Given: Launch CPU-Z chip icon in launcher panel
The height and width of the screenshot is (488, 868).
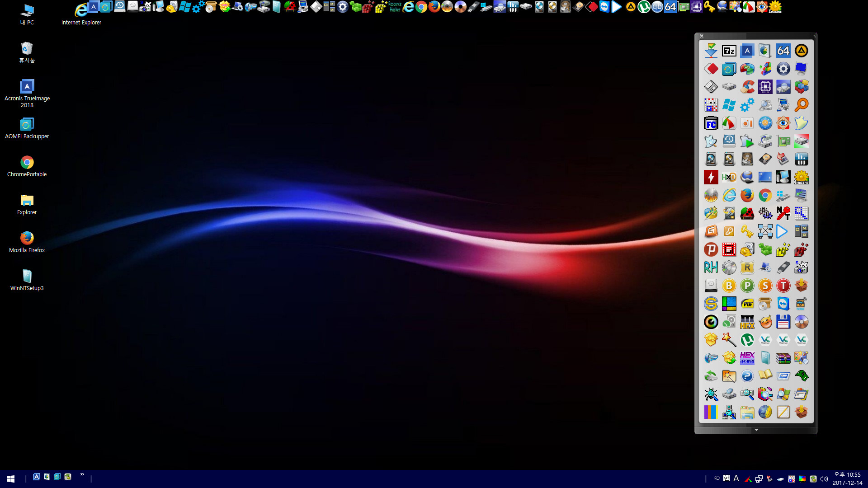Looking at the screenshot, I should pos(765,87).
